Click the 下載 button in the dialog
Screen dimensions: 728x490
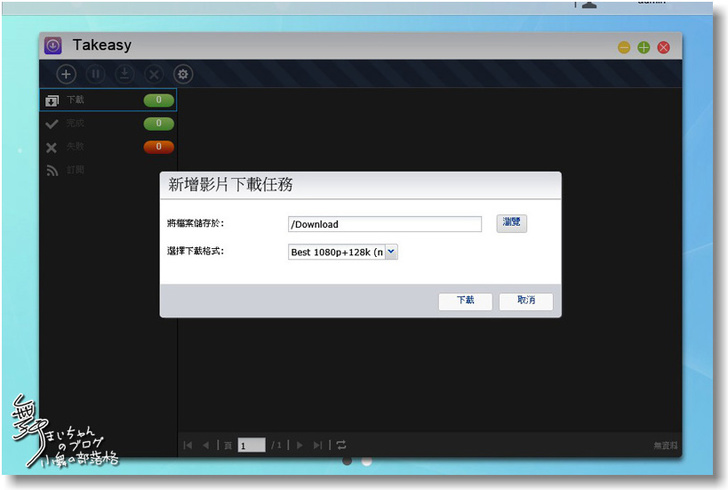coord(465,301)
